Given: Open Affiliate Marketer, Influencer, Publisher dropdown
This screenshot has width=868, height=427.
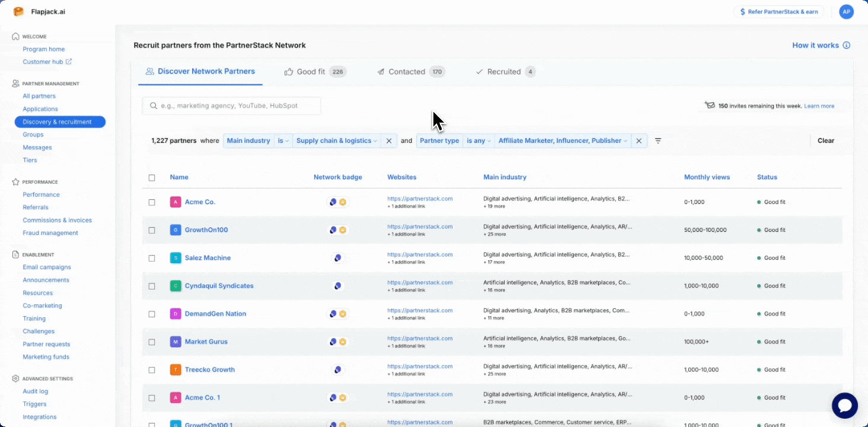Looking at the screenshot, I should click(563, 141).
